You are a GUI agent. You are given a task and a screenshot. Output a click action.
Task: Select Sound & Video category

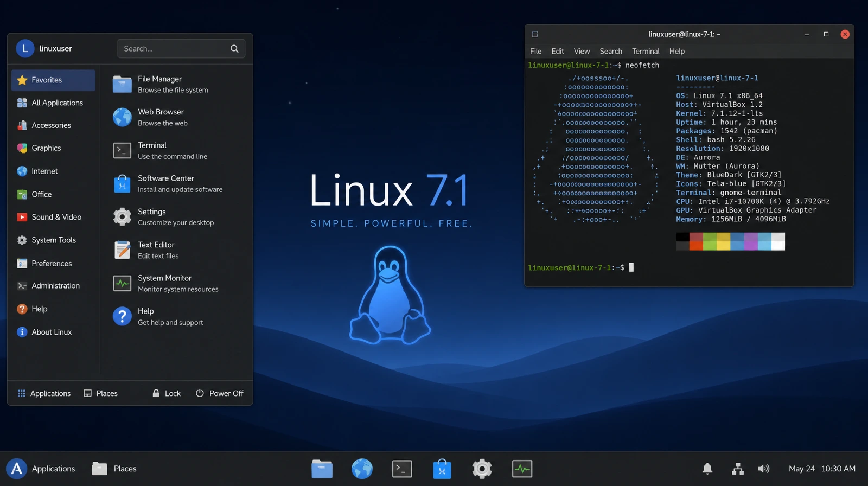click(53, 217)
